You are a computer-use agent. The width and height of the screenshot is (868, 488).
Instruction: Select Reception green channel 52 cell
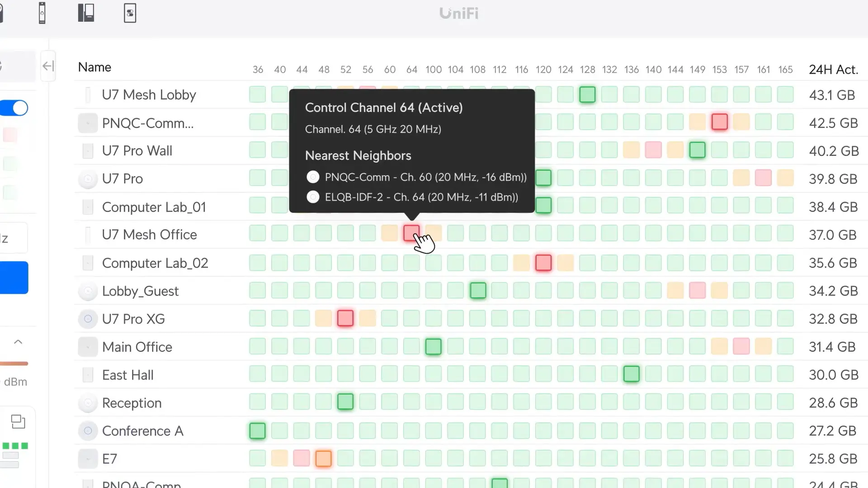click(x=345, y=402)
